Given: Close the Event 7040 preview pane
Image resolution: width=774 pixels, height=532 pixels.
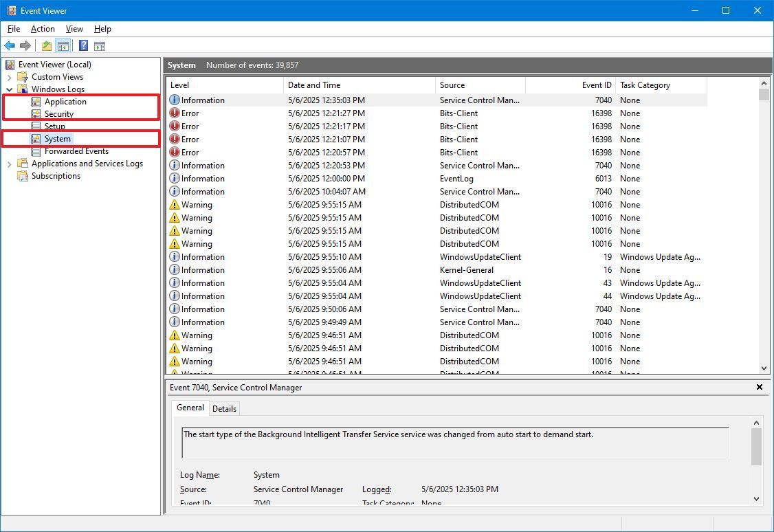Looking at the screenshot, I should [759, 387].
